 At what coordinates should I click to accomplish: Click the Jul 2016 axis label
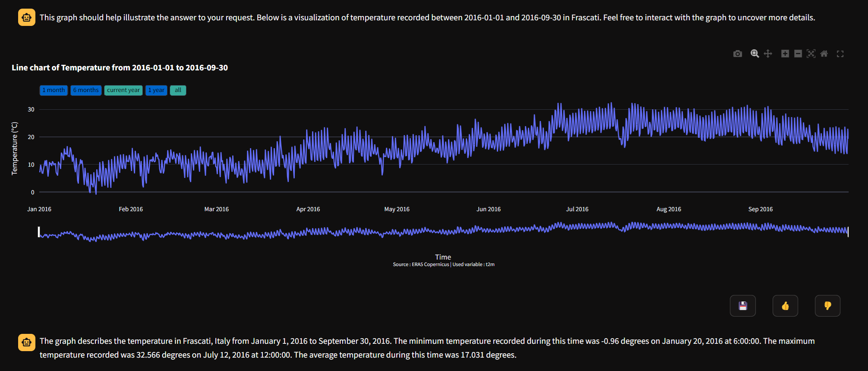577,209
